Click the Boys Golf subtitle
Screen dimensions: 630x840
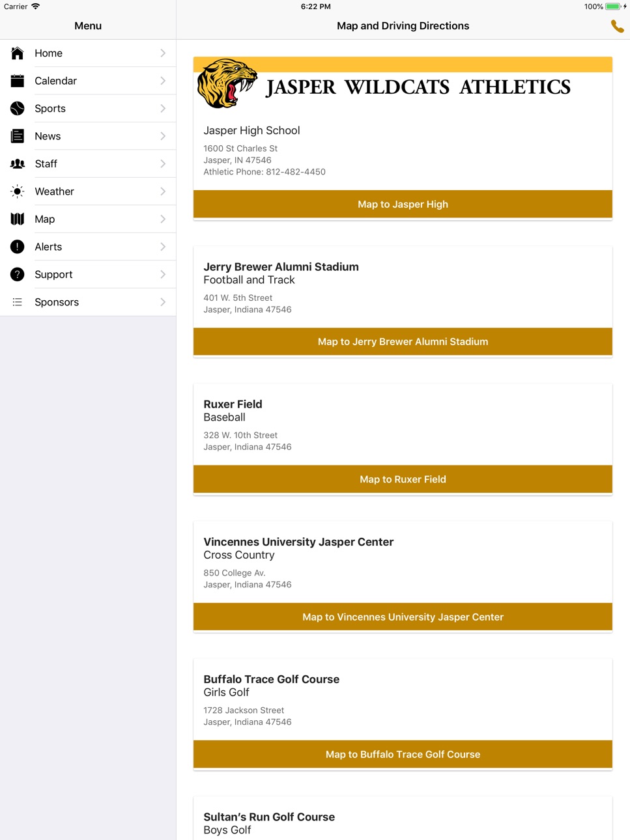point(227,830)
